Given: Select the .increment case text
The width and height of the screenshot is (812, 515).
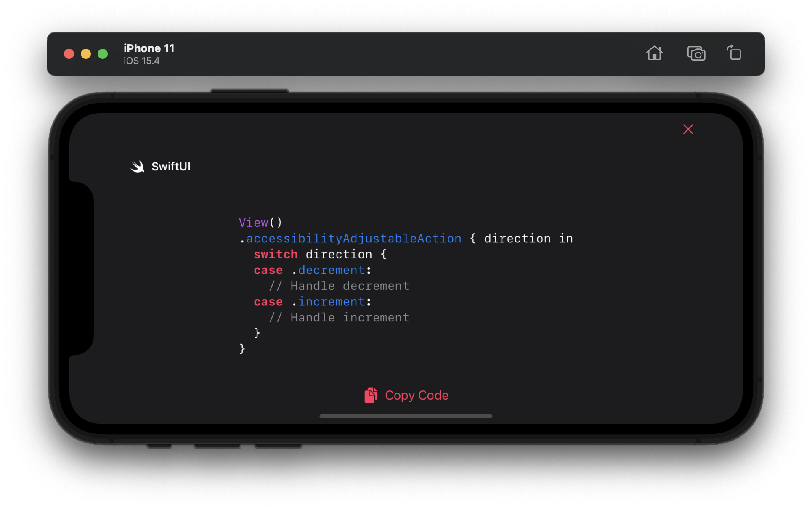Looking at the screenshot, I should pos(331,302).
